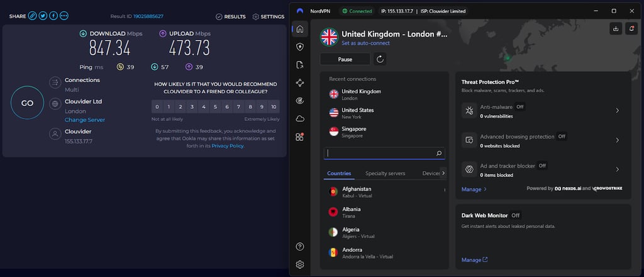Rate recommendation score 0
644x277 pixels.
(157, 107)
